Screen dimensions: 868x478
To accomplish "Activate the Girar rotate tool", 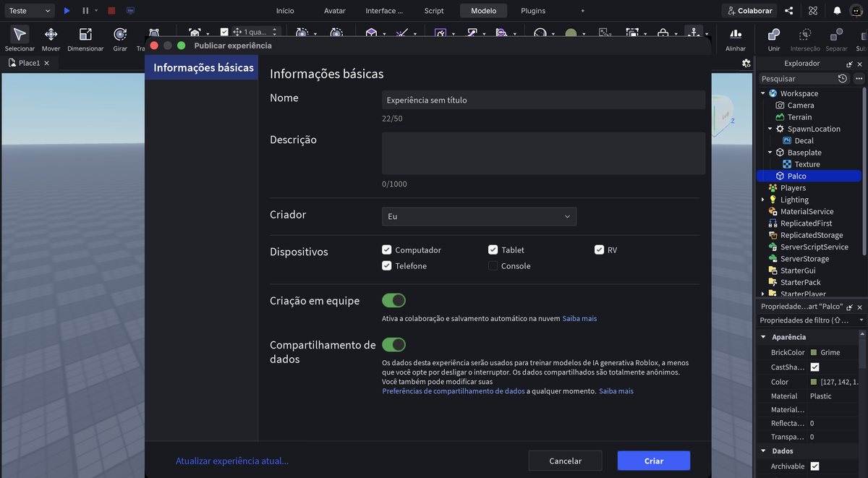I will pos(120,39).
